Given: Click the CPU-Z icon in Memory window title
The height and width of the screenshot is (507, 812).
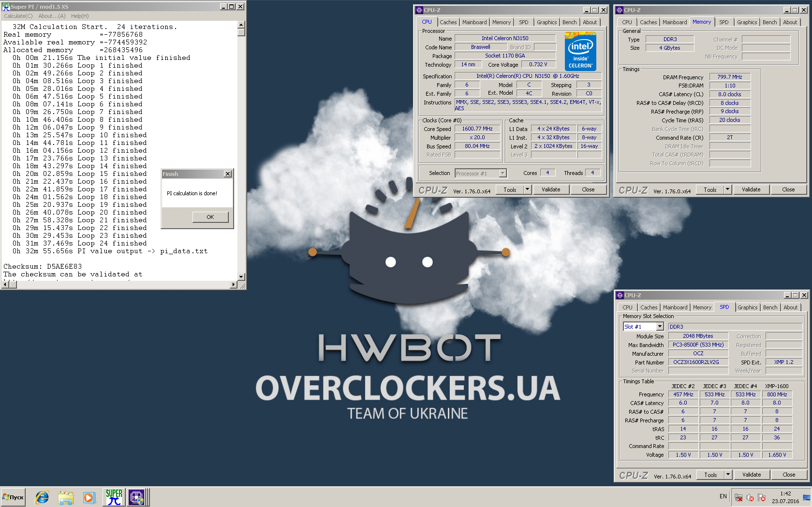Looking at the screenshot, I should (x=620, y=10).
